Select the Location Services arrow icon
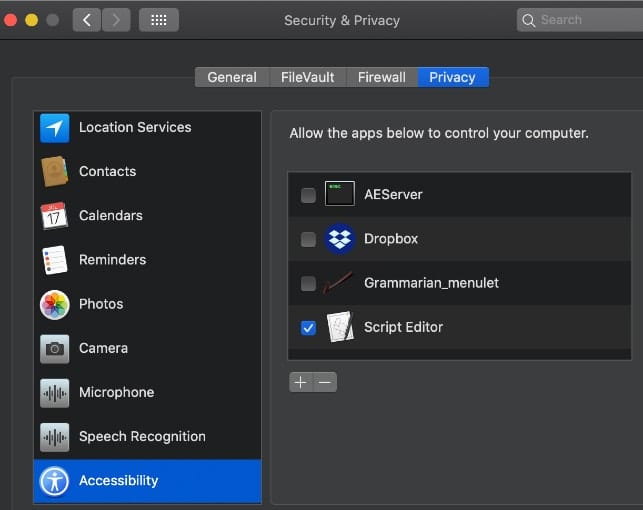This screenshot has height=510, width=643. pyautogui.click(x=54, y=128)
